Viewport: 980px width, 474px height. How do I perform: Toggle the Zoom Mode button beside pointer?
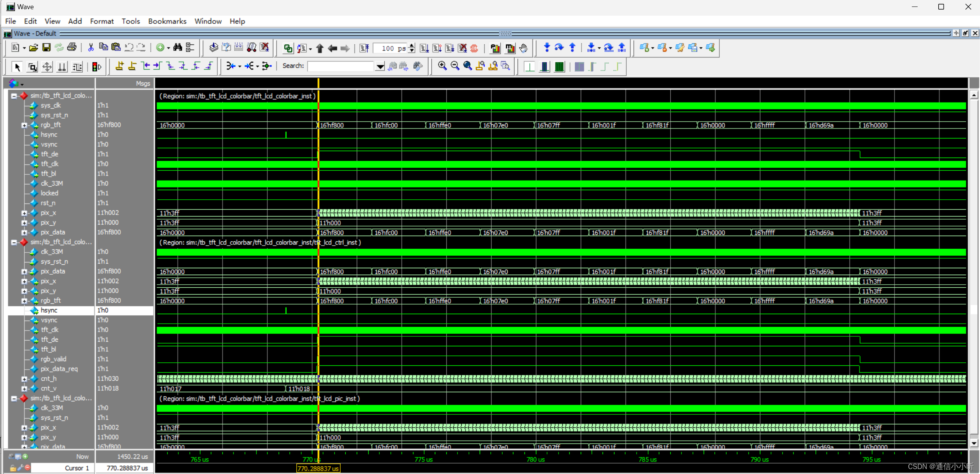[33, 67]
